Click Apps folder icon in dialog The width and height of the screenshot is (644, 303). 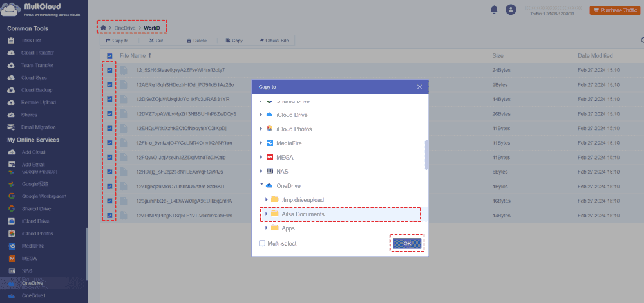(275, 228)
